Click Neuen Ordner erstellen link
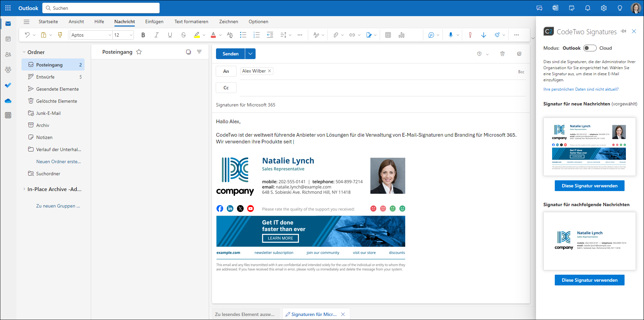644x320 pixels. click(x=58, y=162)
